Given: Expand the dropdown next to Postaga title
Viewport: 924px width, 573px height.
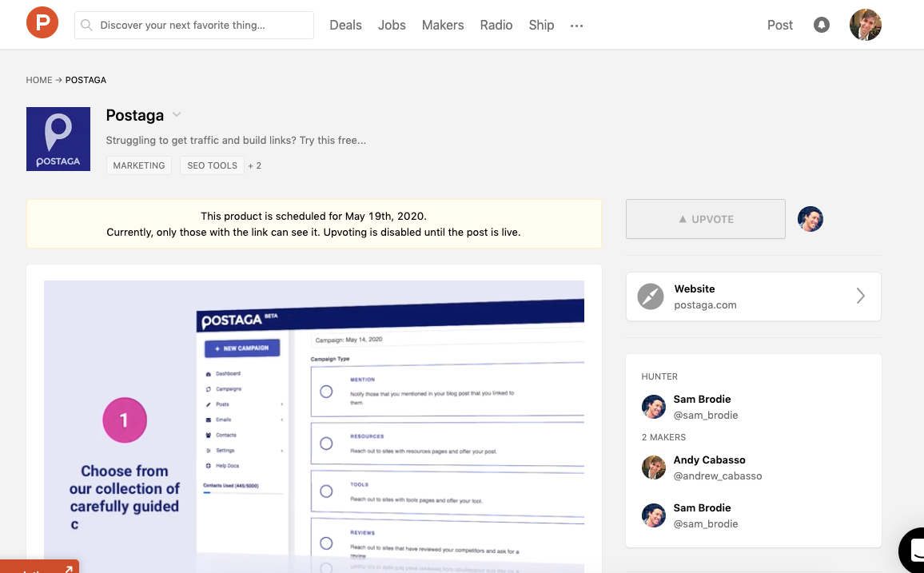Looking at the screenshot, I should point(176,115).
